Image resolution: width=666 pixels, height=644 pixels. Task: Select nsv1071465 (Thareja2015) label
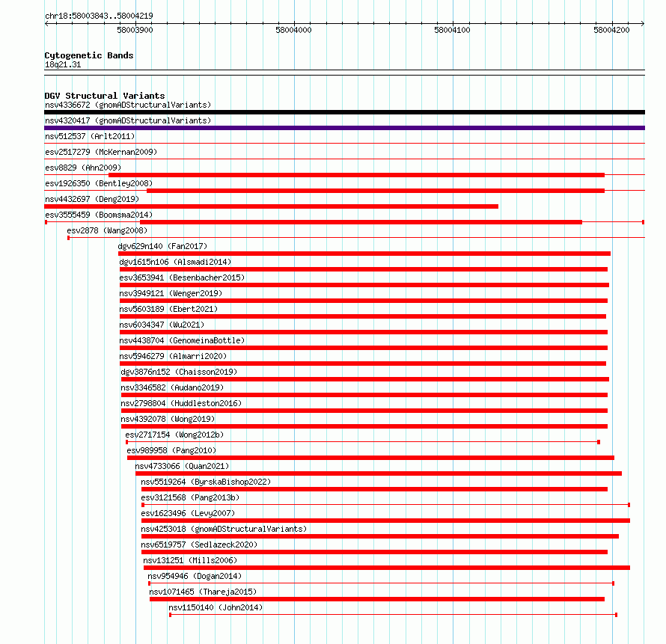(203, 592)
